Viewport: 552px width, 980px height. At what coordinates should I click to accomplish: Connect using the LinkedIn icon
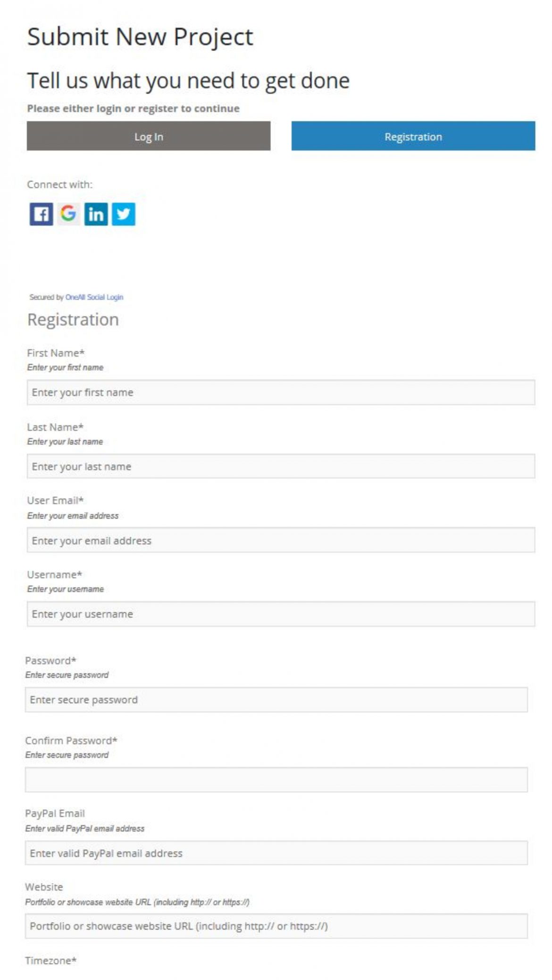96,214
